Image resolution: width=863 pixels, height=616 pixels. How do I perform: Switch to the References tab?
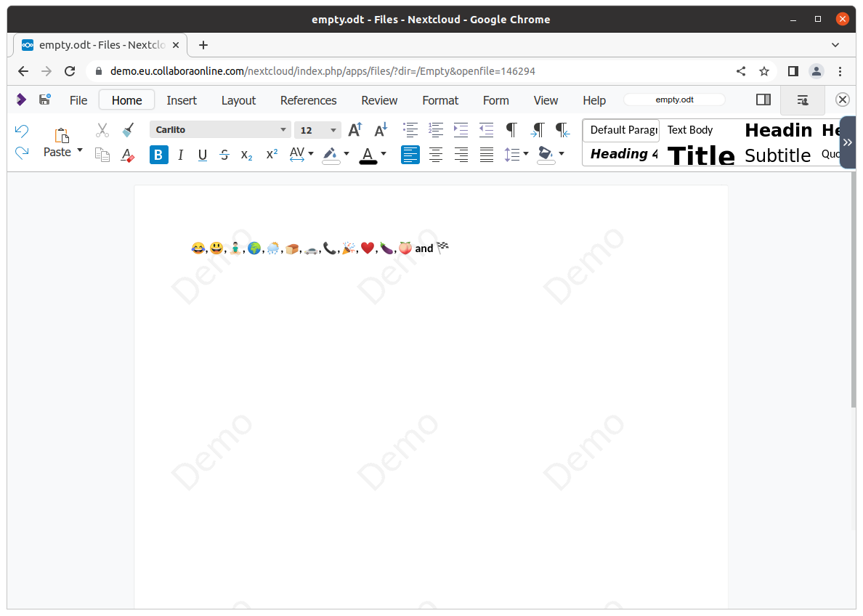[x=308, y=100]
